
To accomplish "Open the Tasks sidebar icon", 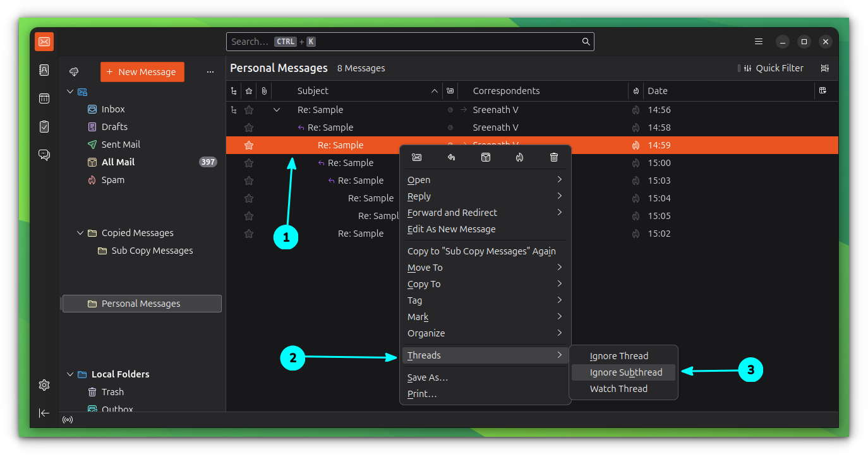I will [x=44, y=126].
